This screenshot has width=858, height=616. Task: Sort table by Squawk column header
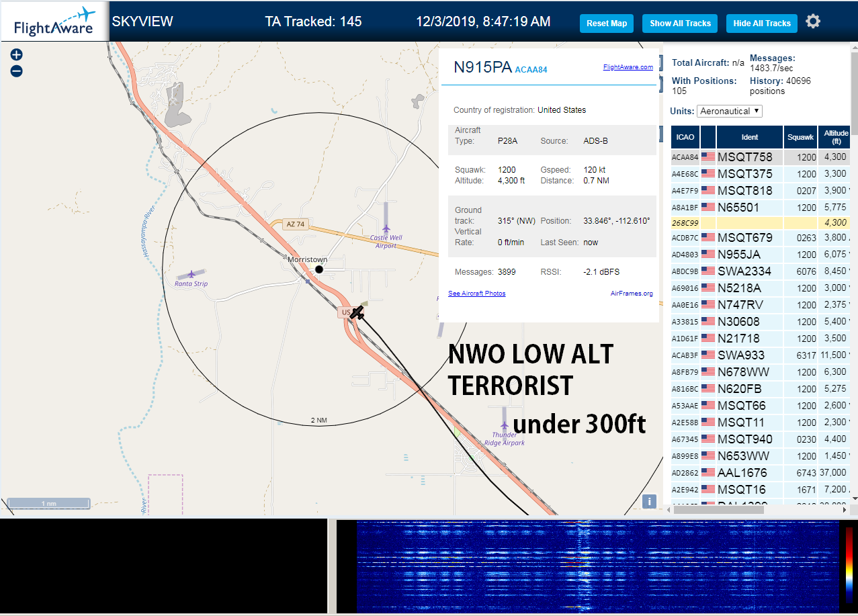pos(801,137)
